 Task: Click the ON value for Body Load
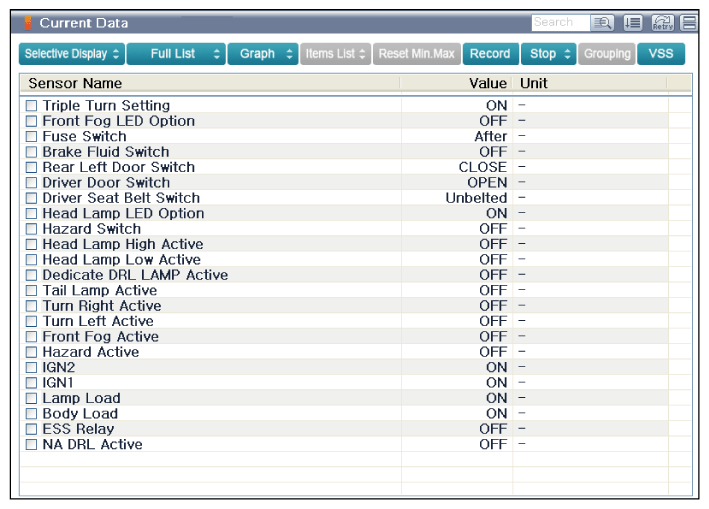point(496,414)
